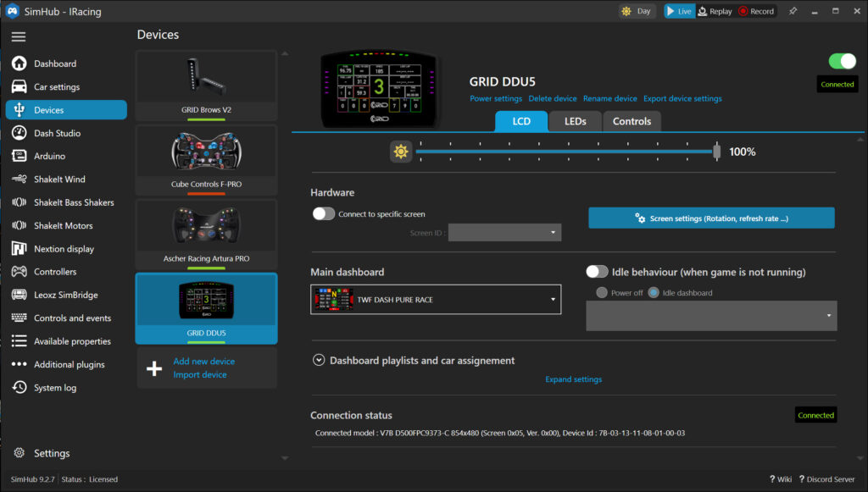Viewport: 868px width, 492px height.
Task: Open Dash Studio in the sidebar
Action: (x=66, y=133)
